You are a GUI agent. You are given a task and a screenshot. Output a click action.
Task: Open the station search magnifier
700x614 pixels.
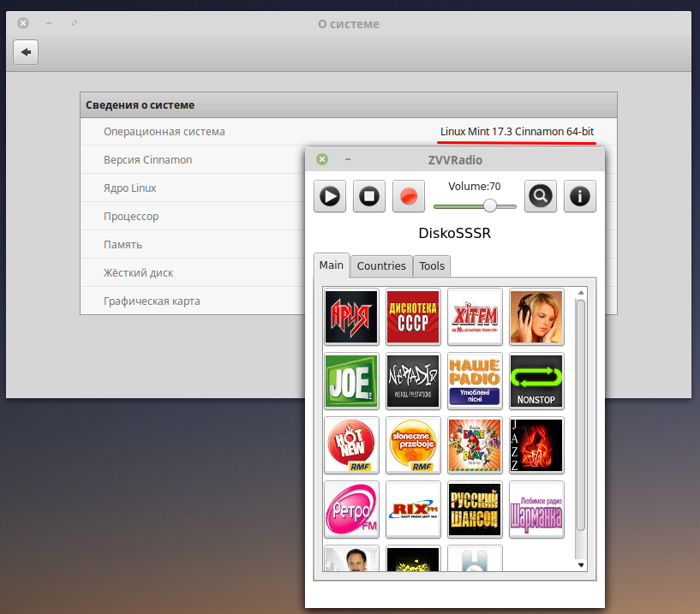coord(540,196)
